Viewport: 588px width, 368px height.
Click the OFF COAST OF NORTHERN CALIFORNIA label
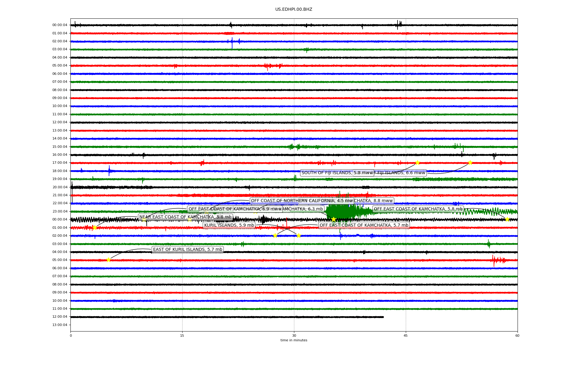tap(302, 201)
